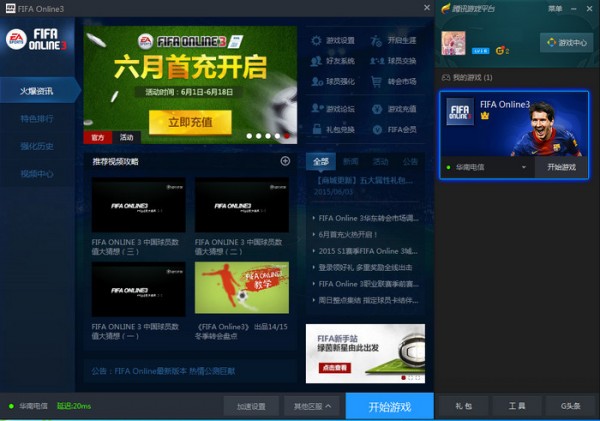Switch to the 新闻 news tab
Screen dimensions: 600x421
coord(351,162)
